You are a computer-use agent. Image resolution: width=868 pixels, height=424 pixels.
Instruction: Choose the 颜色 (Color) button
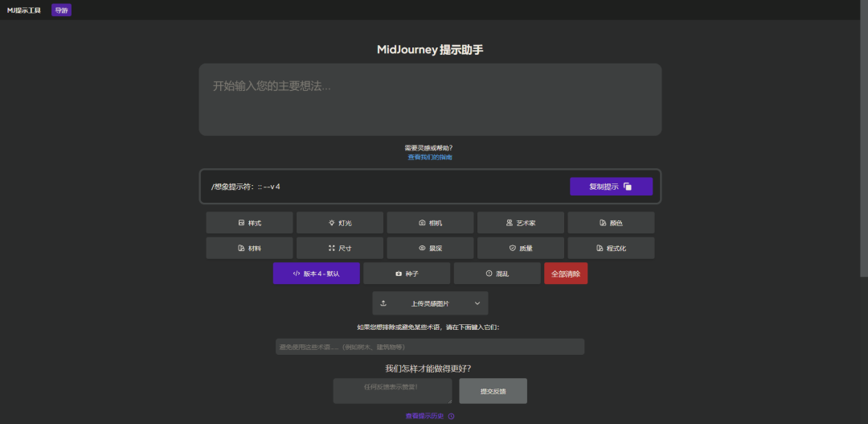pyautogui.click(x=611, y=223)
